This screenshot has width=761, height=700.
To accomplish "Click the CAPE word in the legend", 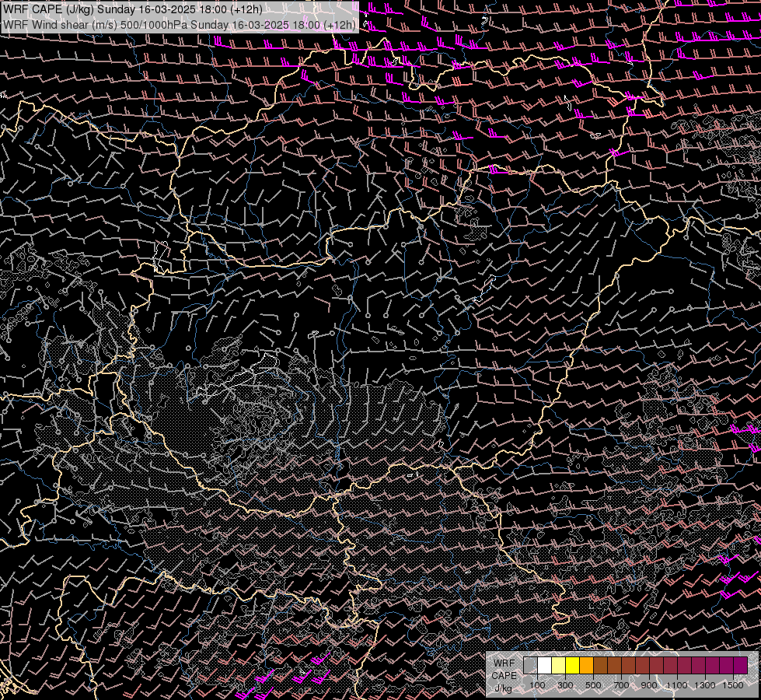I will 504,676.
